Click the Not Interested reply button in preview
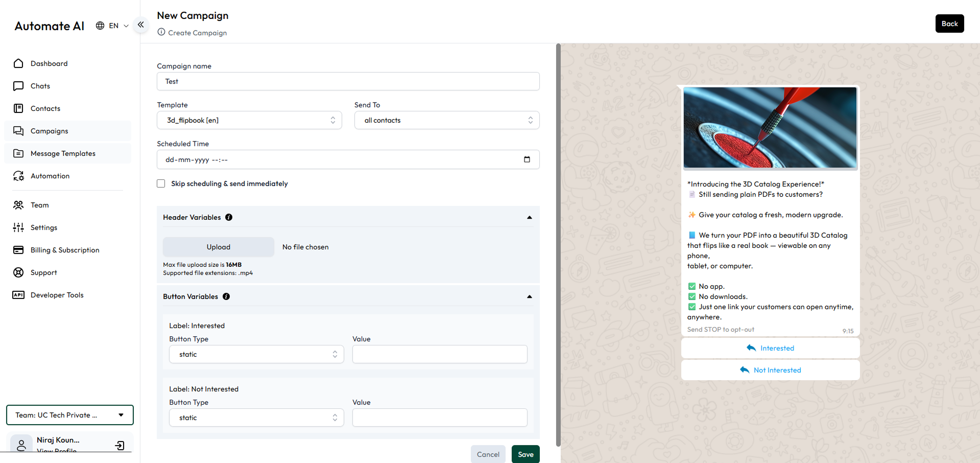 (x=770, y=370)
